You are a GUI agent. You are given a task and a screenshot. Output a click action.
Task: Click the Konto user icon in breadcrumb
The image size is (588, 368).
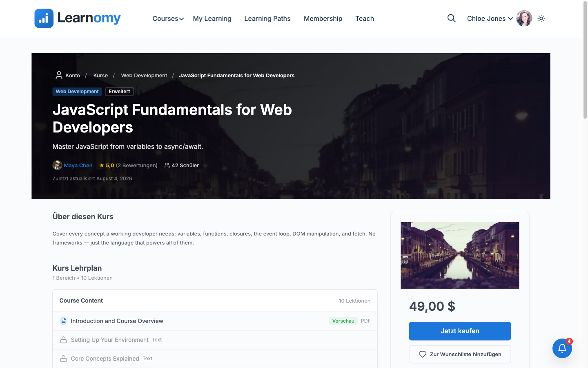(x=59, y=75)
